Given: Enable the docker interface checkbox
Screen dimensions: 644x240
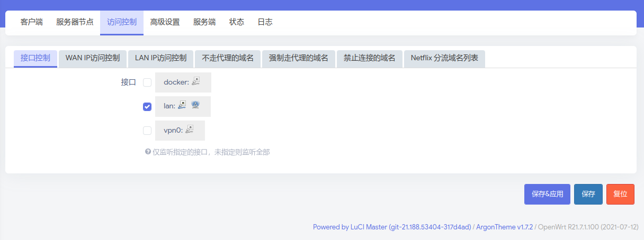Looking at the screenshot, I should (x=147, y=82).
